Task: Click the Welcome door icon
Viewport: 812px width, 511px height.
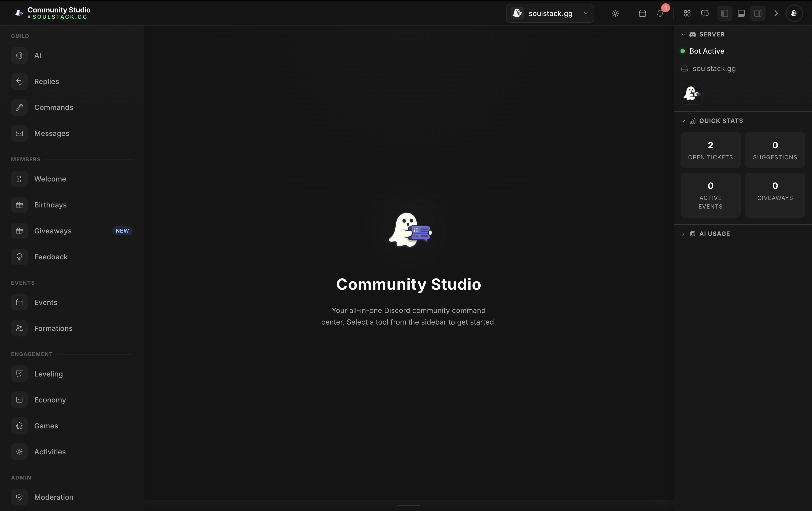Action: (x=19, y=179)
